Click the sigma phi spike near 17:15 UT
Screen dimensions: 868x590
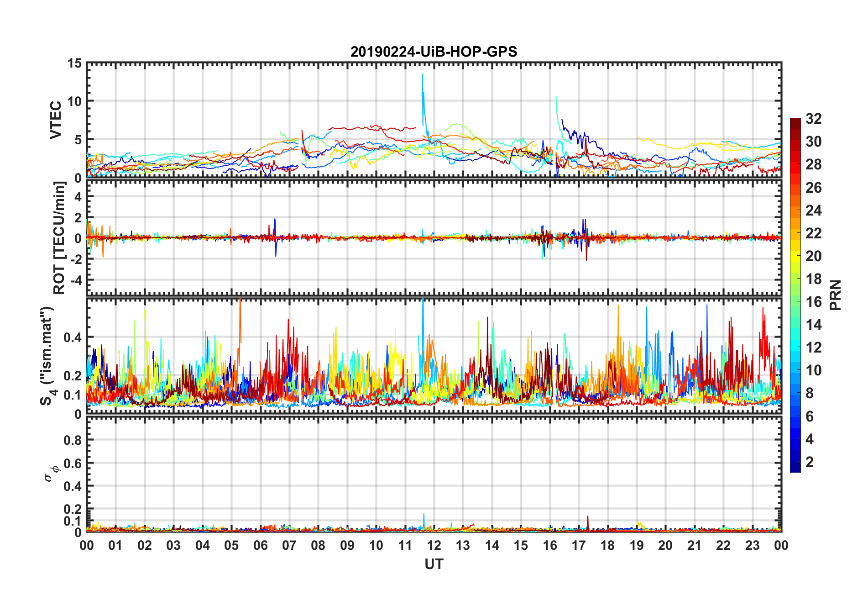pos(588,523)
